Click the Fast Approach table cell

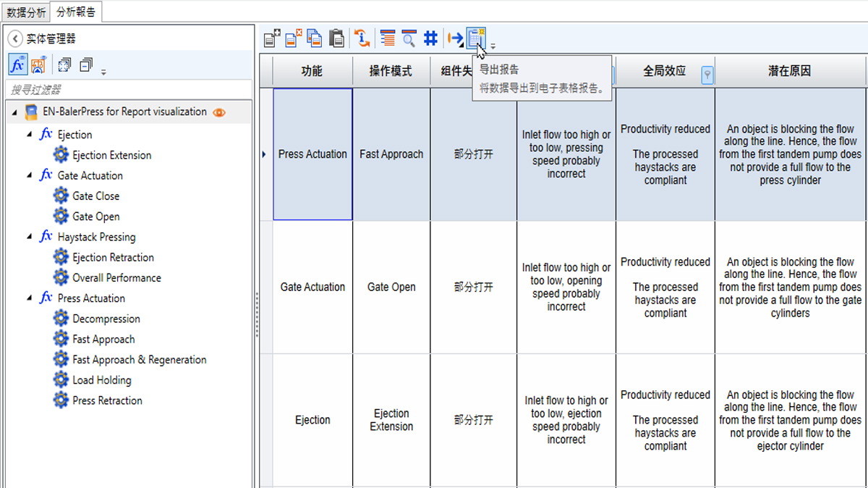391,154
